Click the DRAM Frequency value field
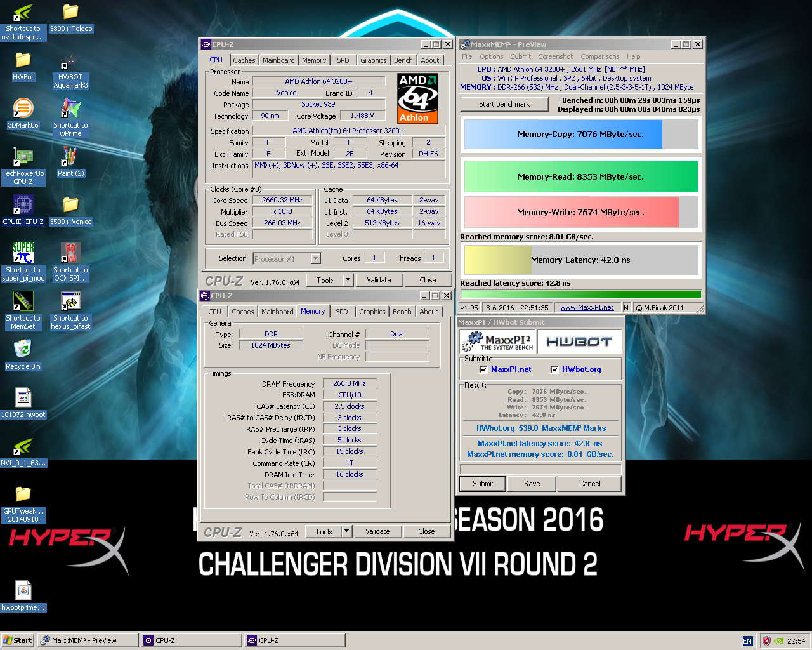 350,383
